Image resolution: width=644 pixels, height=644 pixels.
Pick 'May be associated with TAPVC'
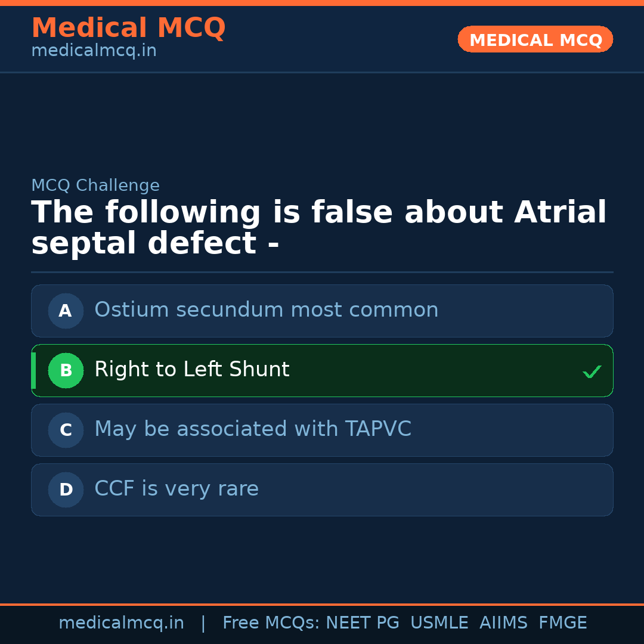point(252,429)
